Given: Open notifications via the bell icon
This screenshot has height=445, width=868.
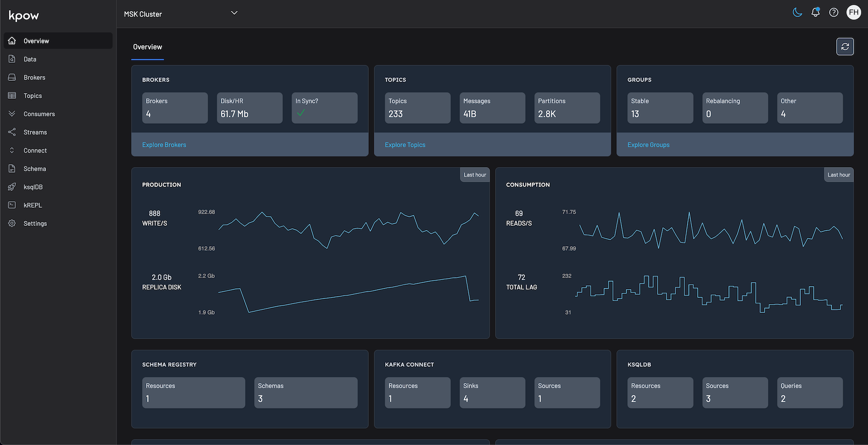Looking at the screenshot, I should (x=815, y=12).
